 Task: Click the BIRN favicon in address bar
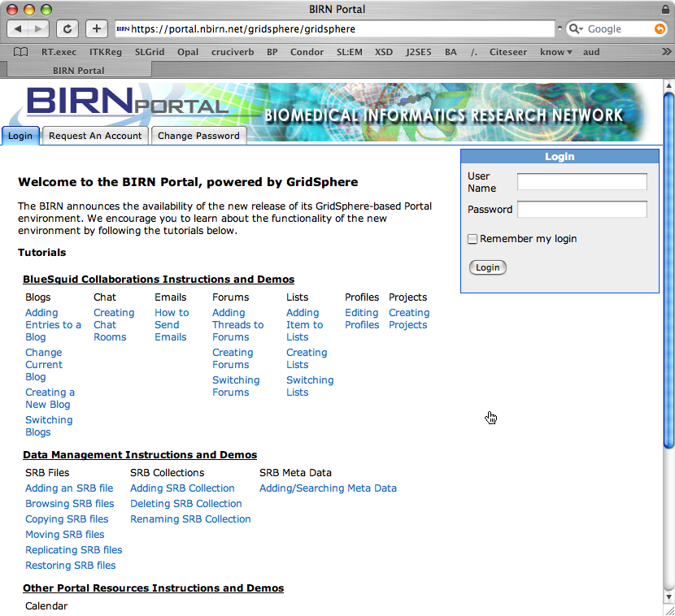(x=123, y=28)
